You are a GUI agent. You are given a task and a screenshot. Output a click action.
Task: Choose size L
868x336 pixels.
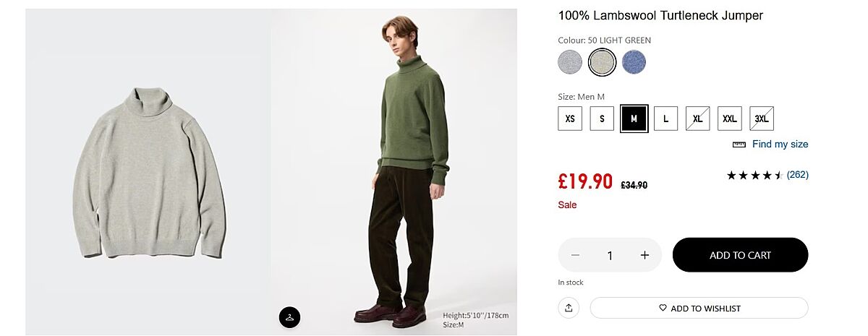pos(665,119)
